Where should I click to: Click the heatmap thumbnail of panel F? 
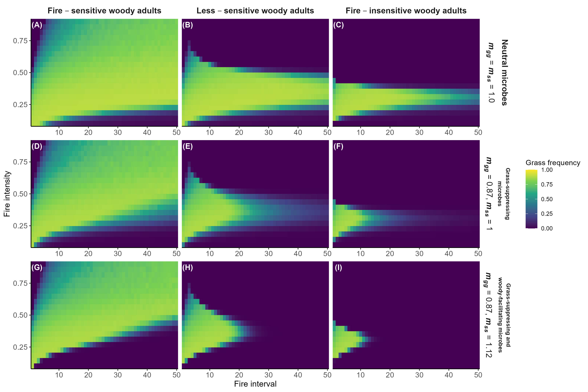pos(406,194)
